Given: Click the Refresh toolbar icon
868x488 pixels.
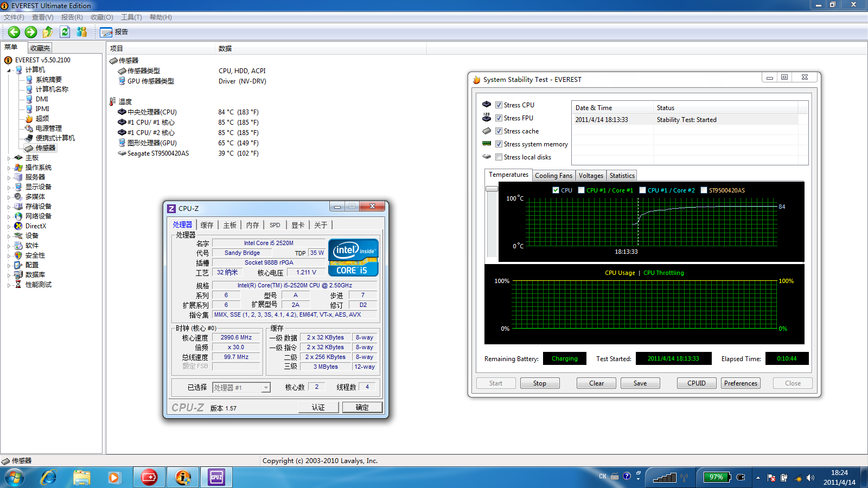Looking at the screenshot, I should point(65,32).
